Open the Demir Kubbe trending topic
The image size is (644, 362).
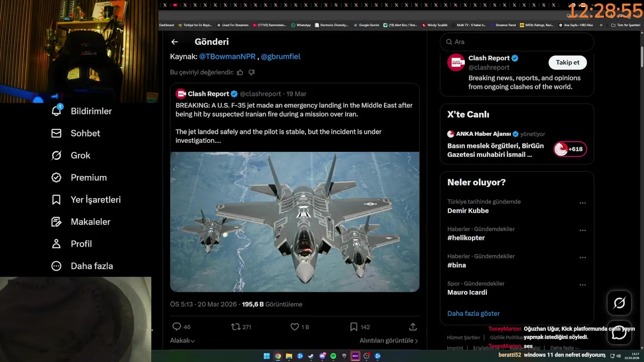coord(468,211)
